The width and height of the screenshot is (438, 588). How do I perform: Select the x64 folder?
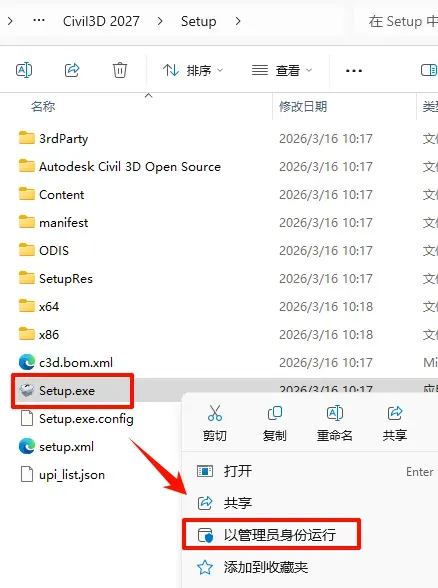[49, 307]
